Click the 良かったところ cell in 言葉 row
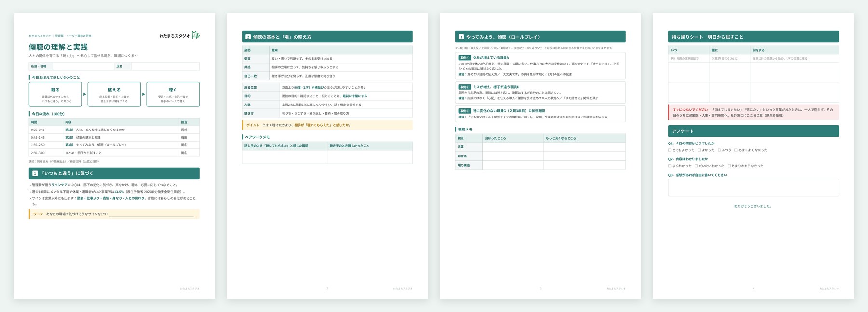Image resolution: width=868 pixels, height=312 pixels. click(513, 147)
